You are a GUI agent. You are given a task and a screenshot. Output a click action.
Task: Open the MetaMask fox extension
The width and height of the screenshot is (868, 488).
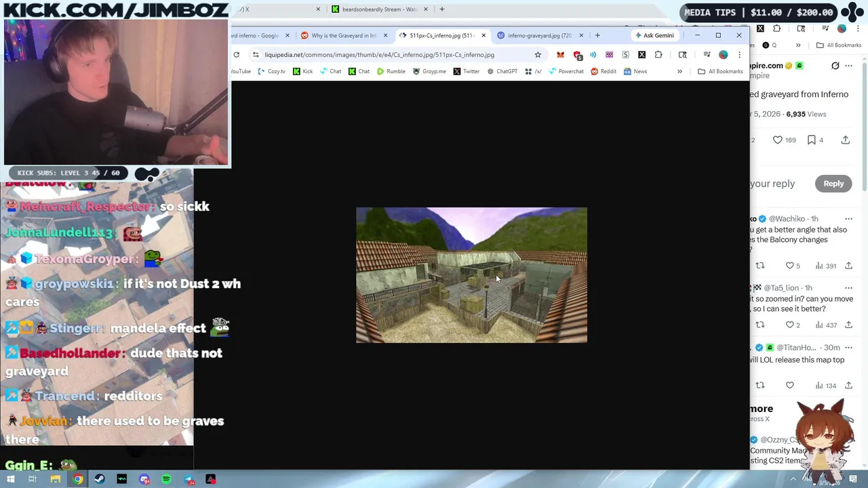pos(560,54)
